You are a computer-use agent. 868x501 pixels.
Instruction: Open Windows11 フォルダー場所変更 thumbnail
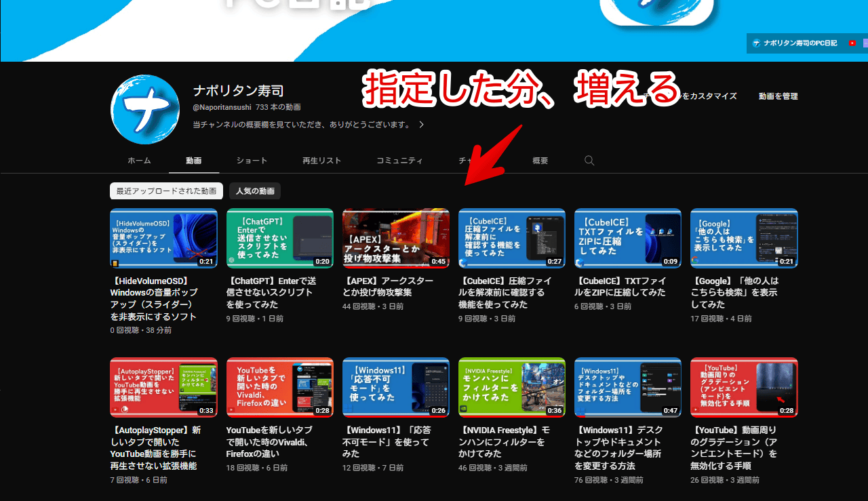628,387
